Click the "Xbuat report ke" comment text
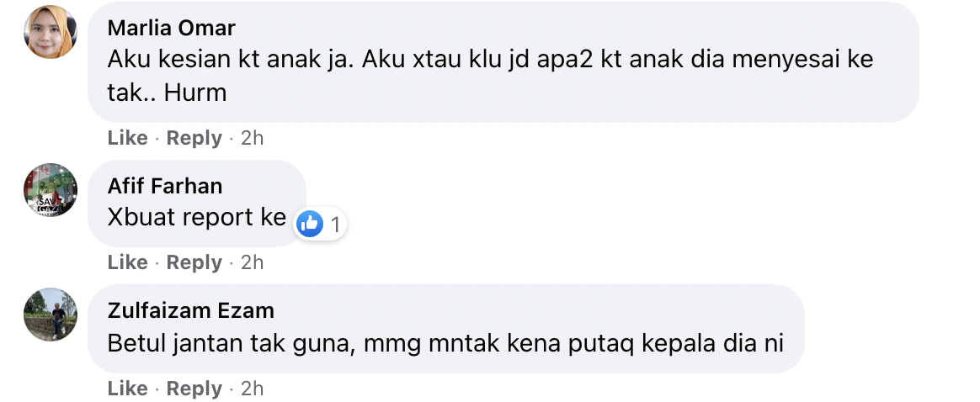The height and width of the screenshot is (402, 980). (197, 217)
